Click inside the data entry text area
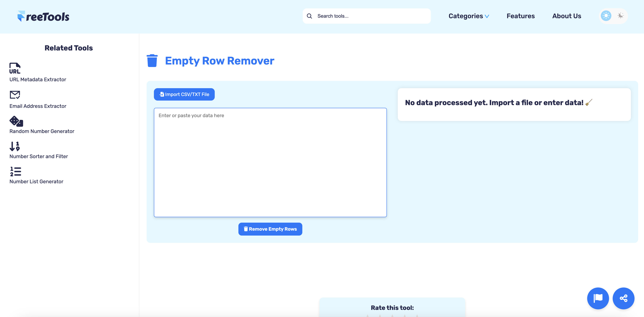The height and width of the screenshot is (317, 644). coord(270,163)
